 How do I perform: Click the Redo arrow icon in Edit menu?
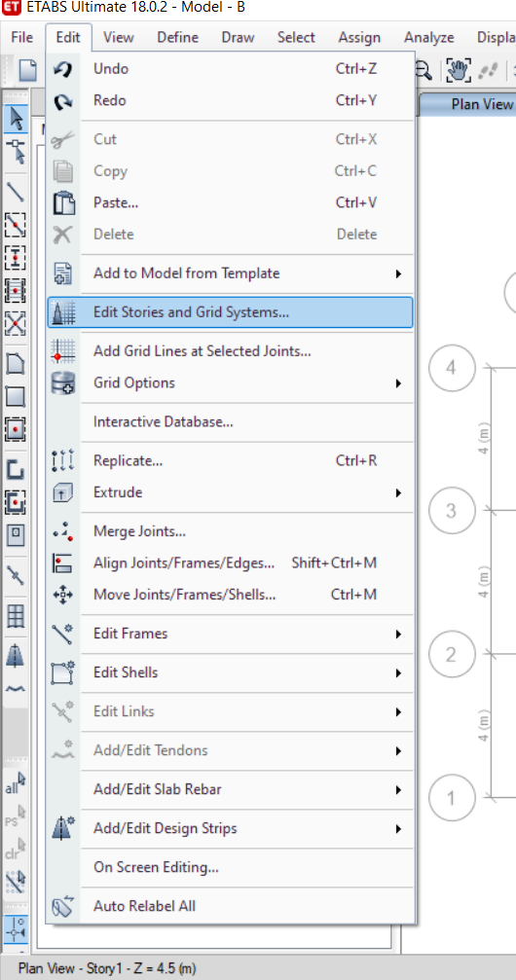click(x=64, y=100)
